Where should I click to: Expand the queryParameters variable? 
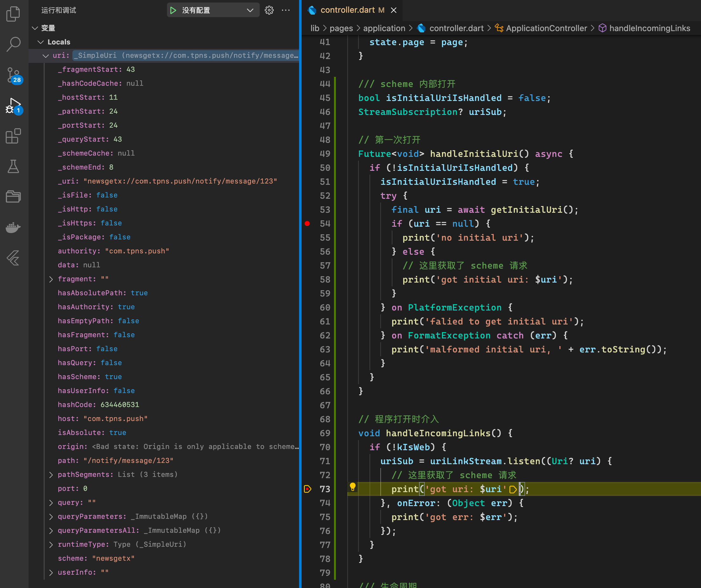[51, 517]
